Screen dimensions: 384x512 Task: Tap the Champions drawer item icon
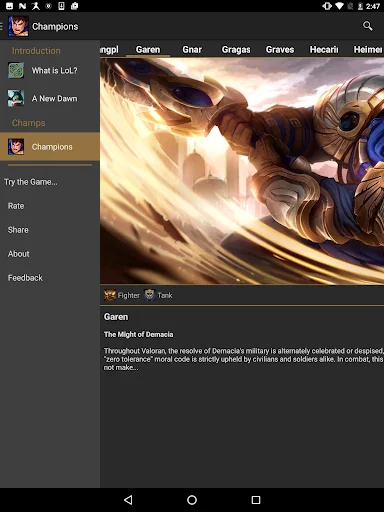tap(16, 147)
